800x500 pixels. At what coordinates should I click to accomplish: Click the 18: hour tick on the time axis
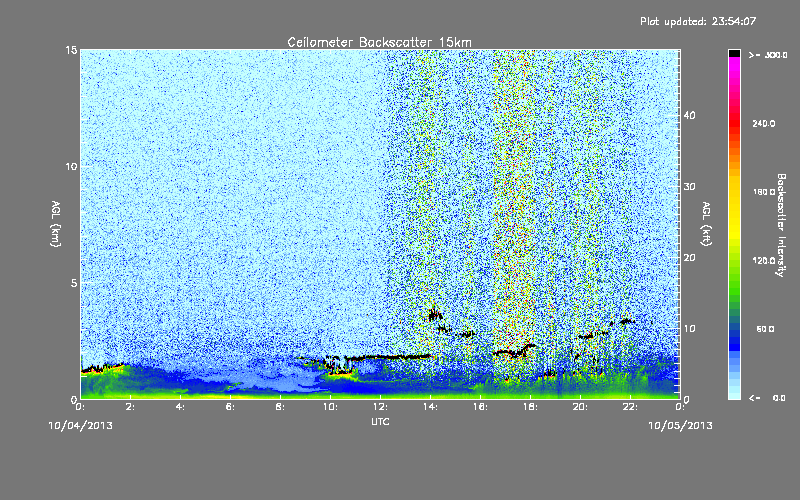click(531, 407)
